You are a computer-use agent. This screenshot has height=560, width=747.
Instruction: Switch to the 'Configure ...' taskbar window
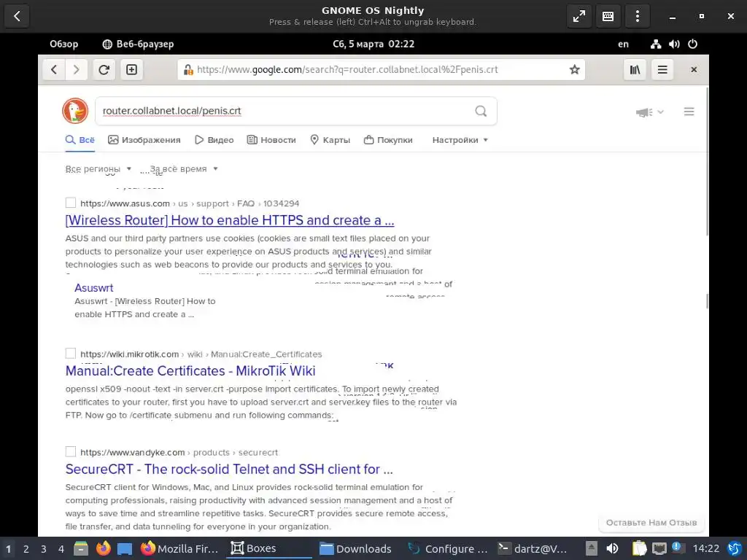(447, 548)
